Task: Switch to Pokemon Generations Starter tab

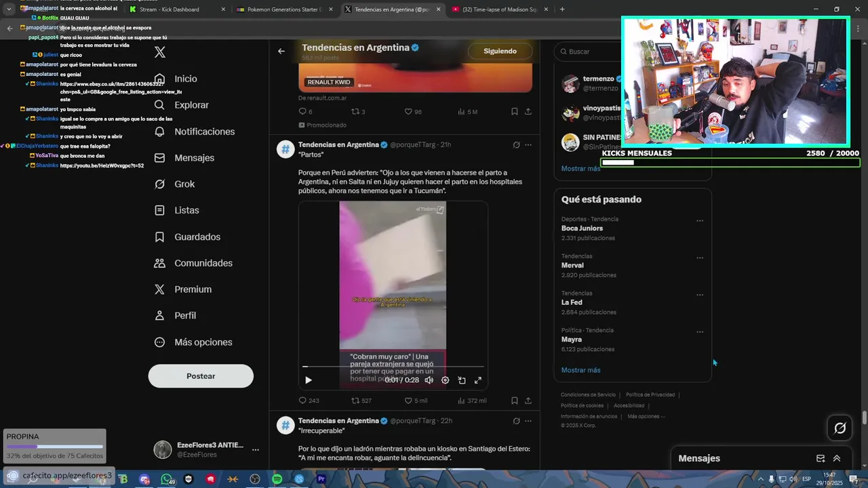Action: coord(286,9)
